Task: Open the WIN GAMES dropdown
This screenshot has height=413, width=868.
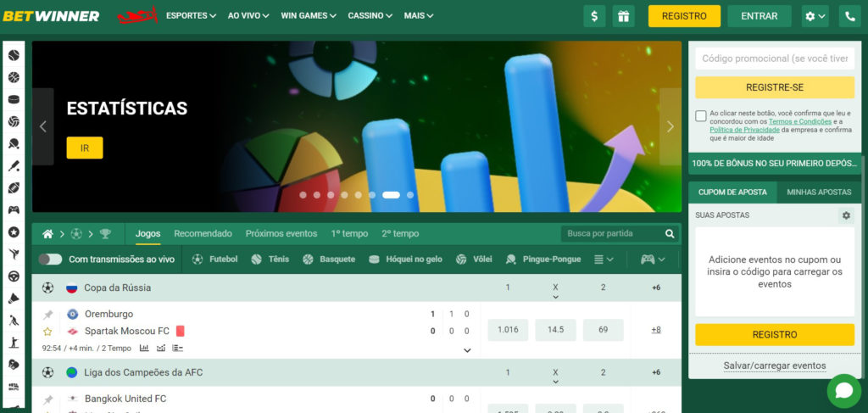Action: point(309,16)
